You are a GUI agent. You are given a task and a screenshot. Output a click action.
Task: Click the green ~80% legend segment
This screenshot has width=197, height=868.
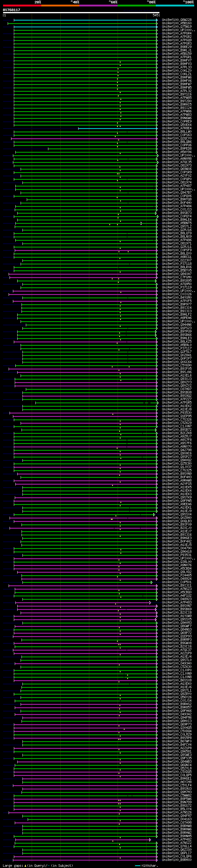tap(137, 6)
